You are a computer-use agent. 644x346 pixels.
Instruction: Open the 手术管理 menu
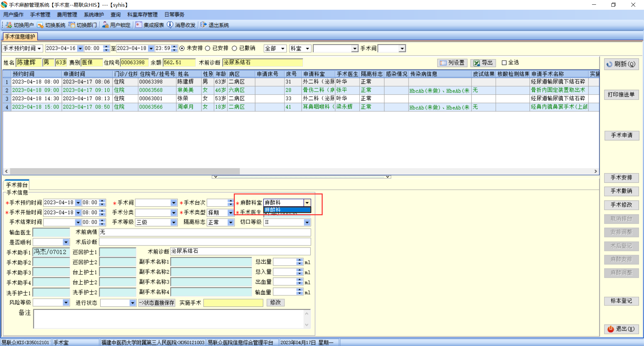(x=40, y=14)
